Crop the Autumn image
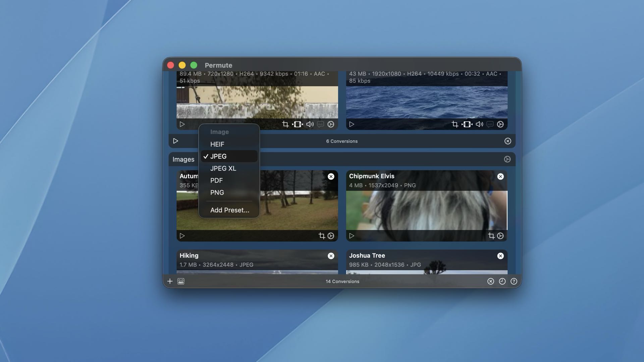The image size is (644, 362). tap(322, 236)
